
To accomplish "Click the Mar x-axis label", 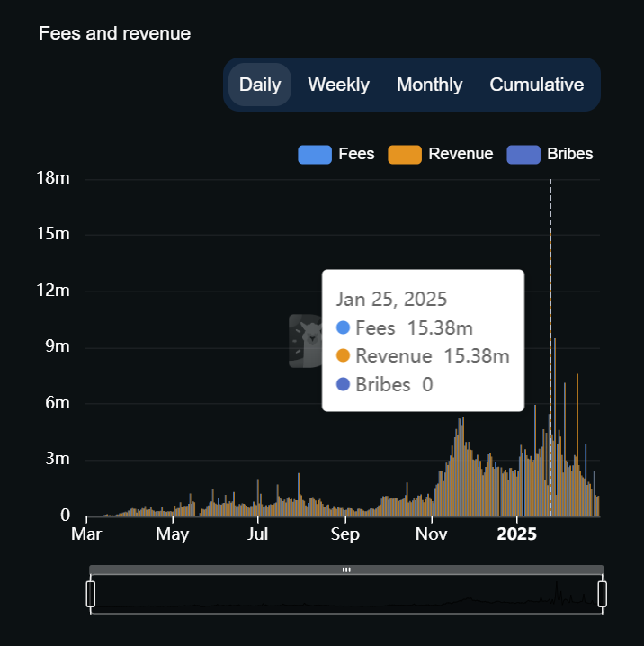I will pos(86,534).
